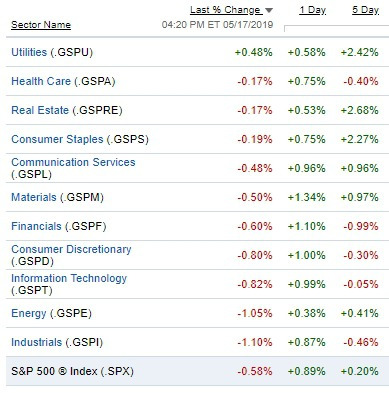This screenshot has height=393, width=389.
Task: Open the Financials sector link
Action: [x=36, y=226]
